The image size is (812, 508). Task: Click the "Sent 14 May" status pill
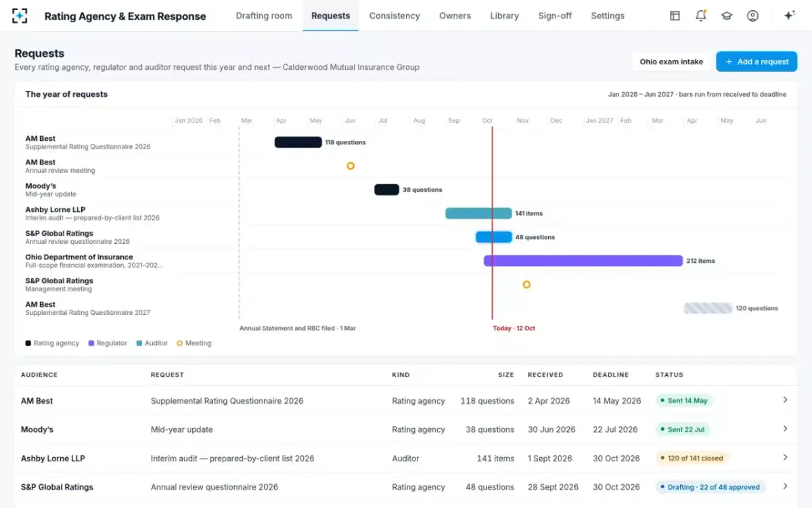click(684, 401)
